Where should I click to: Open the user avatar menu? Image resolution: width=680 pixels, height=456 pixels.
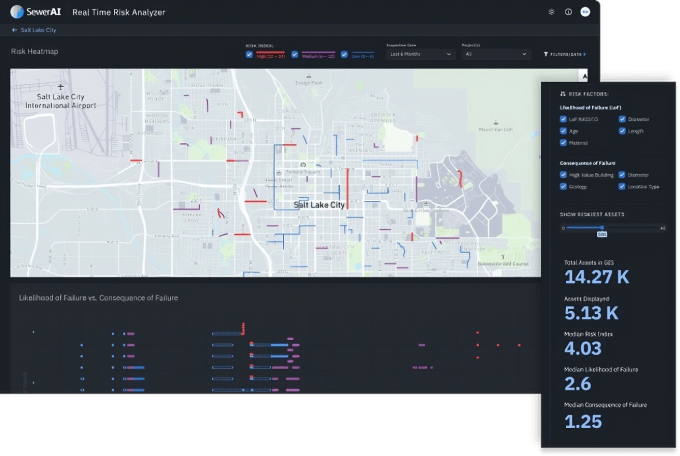pos(585,12)
